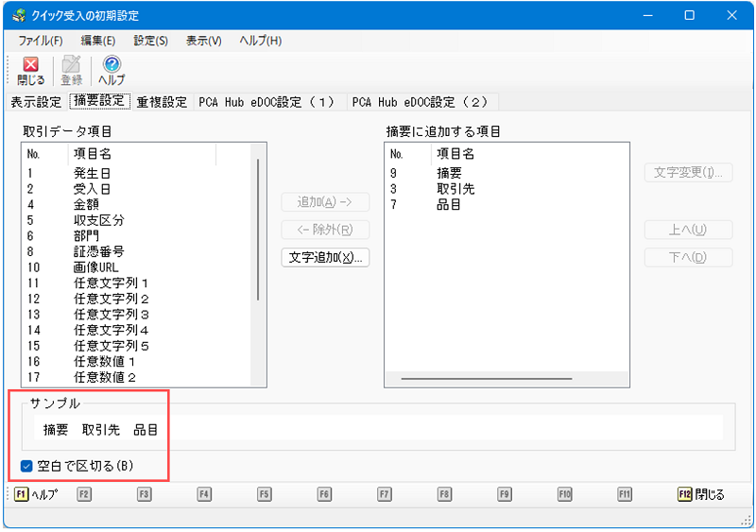Click the F5 function key button
Screen dimensions: 756x532
[264, 494]
